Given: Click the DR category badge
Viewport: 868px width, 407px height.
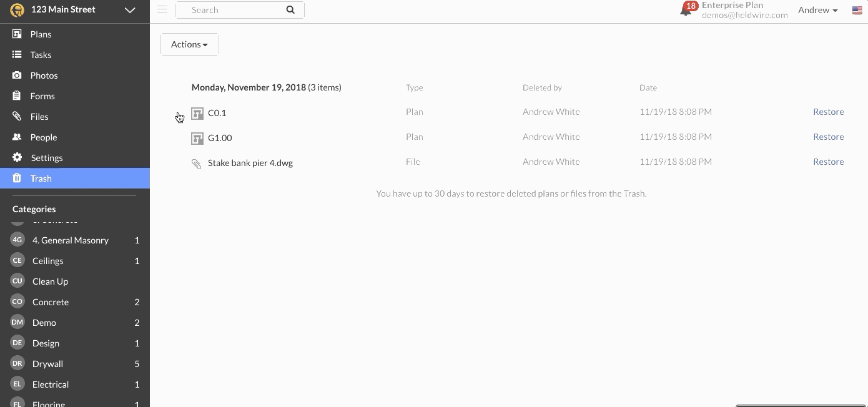Looking at the screenshot, I should pos(17,363).
